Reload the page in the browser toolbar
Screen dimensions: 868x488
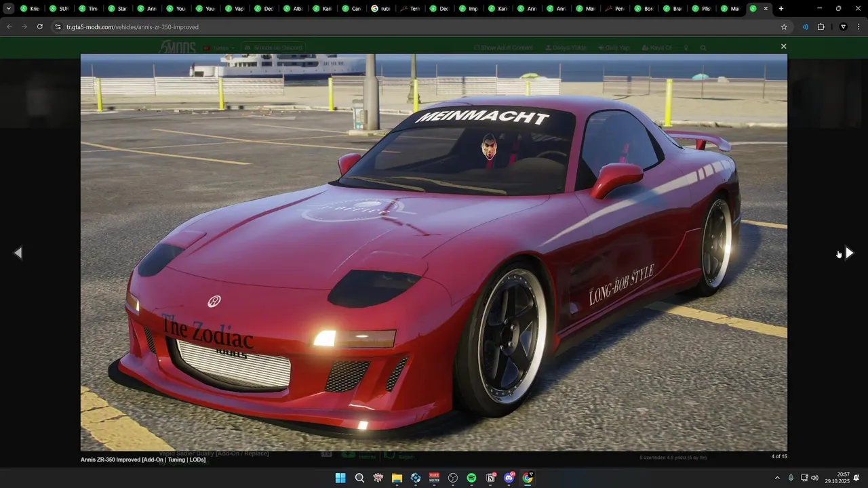40,26
